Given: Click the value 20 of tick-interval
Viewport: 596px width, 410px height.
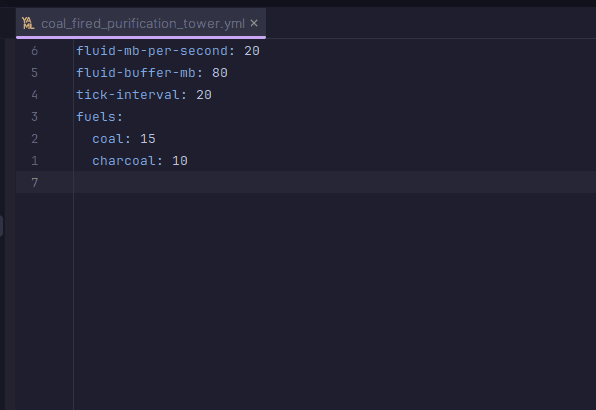Looking at the screenshot, I should (x=204, y=95).
